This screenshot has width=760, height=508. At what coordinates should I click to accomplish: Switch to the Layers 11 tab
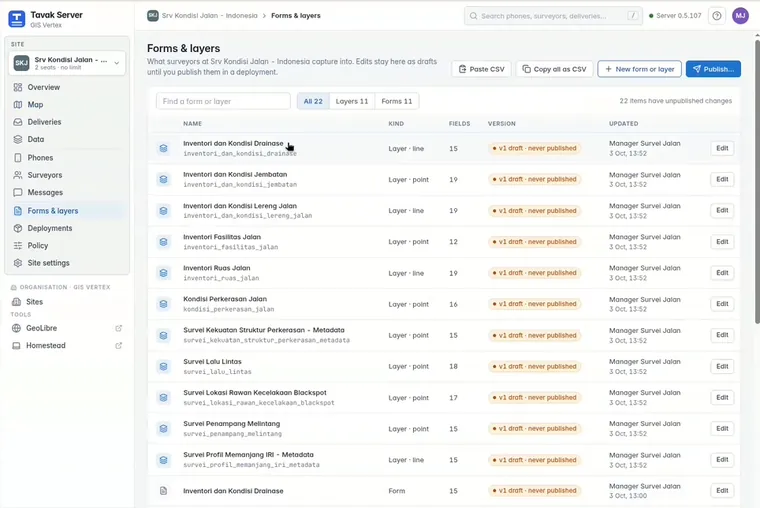pyautogui.click(x=352, y=101)
